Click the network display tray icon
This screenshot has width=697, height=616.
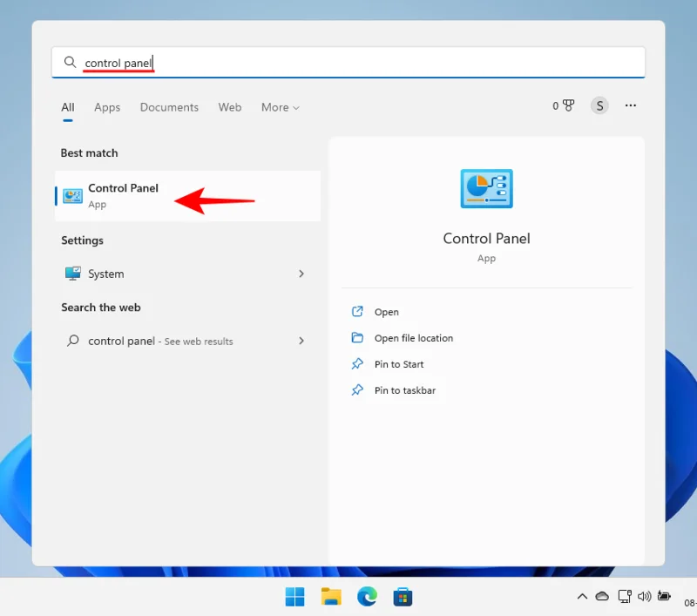tap(625, 596)
